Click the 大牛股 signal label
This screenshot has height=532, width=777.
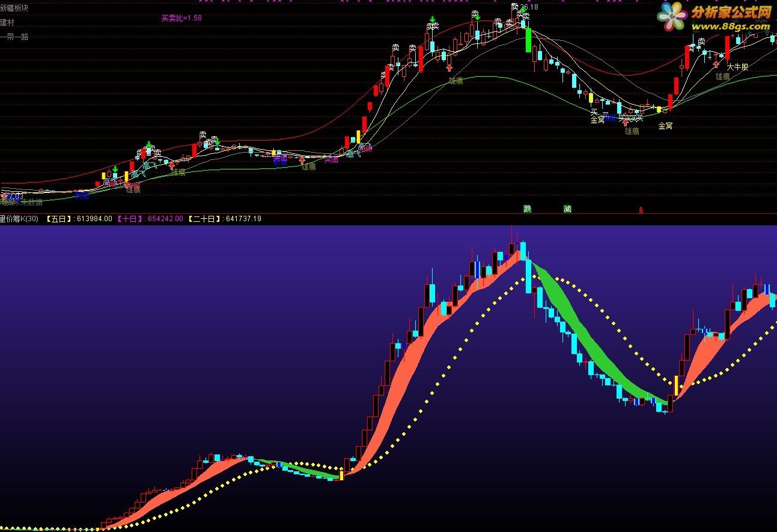click(738, 67)
